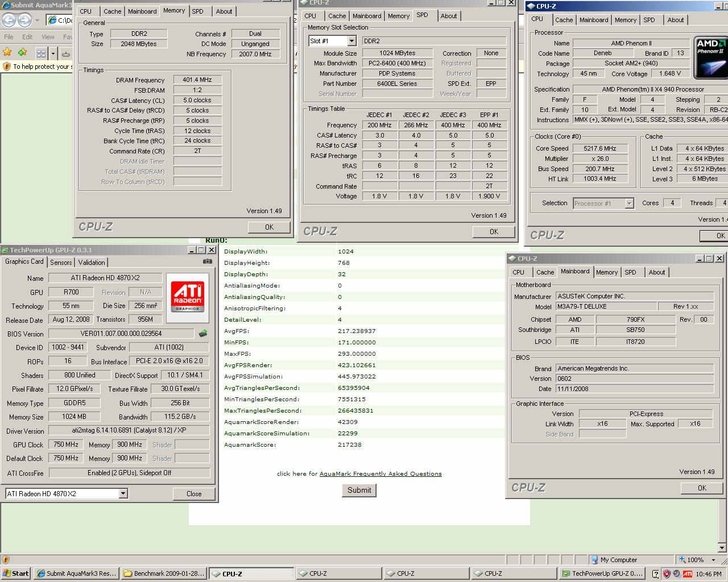Viewport: 728px width, 582px height.
Task: Open the red security shield tray icon
Action: coord(667,573)
